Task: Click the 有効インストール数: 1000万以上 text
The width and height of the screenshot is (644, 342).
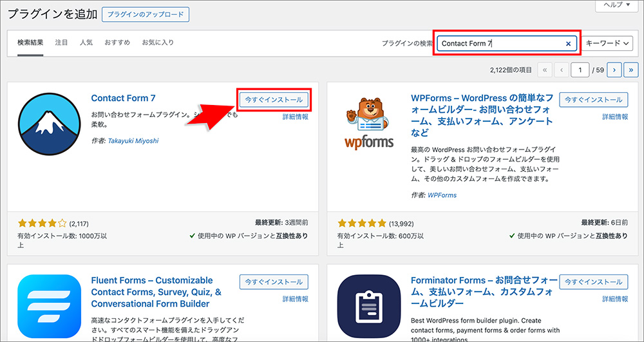Action: coord(62,240)
